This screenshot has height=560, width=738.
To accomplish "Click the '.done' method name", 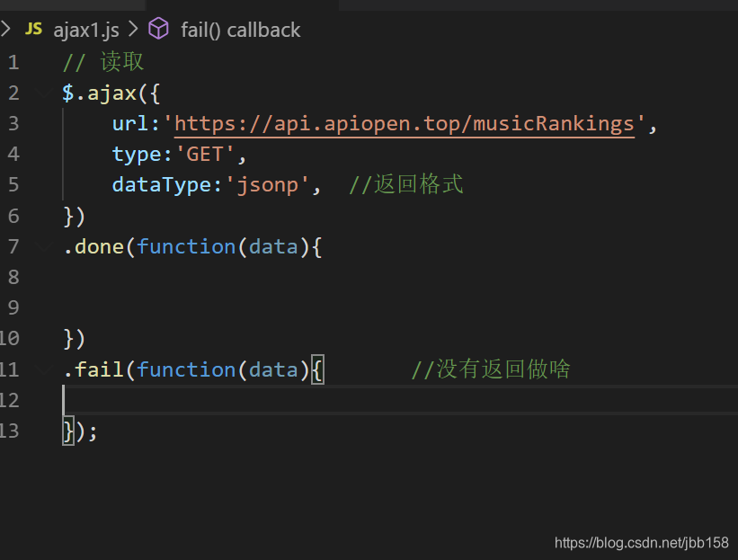I will point(93,246).
